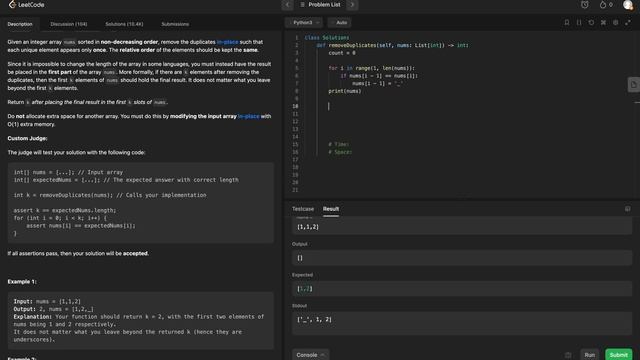Click the 'Example 1:' heading
Viewport: 640px width, 360px height.
point(22,282)
